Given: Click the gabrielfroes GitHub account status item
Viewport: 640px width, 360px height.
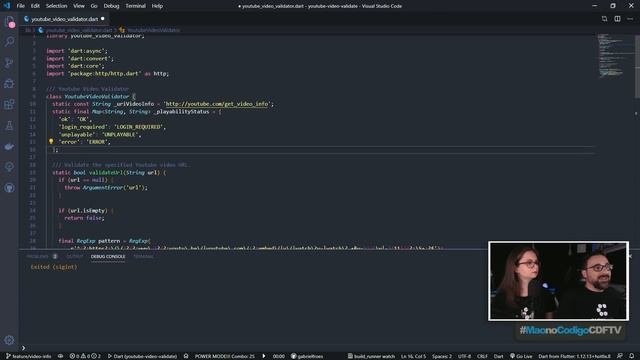Looking at the screenshot, I should (x=307, y=356).
